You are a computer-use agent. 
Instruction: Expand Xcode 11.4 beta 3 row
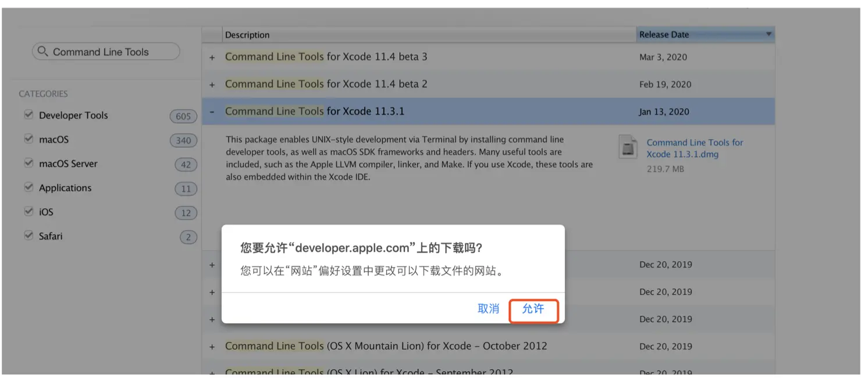tap(212, 58)
